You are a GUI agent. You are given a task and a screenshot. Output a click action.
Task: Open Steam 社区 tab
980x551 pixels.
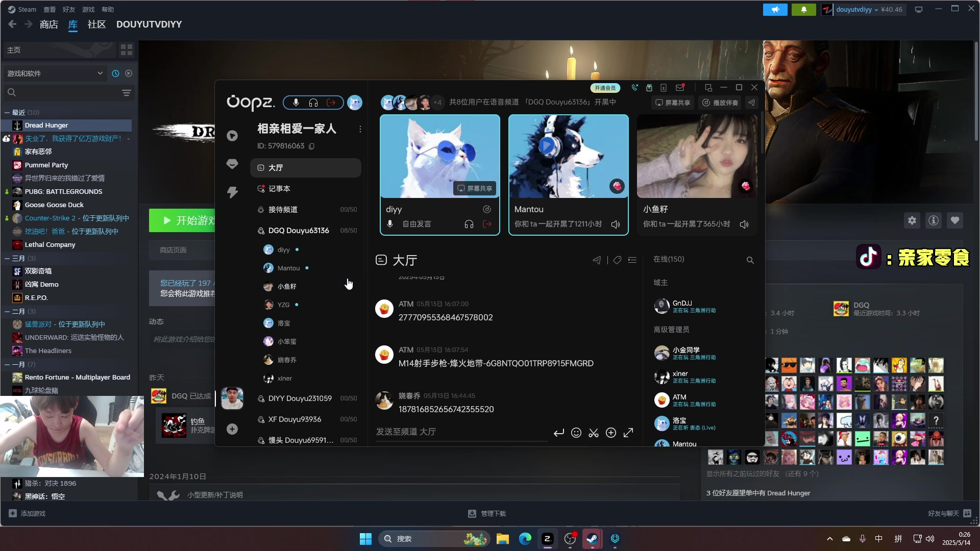click(x=96, y=24)
